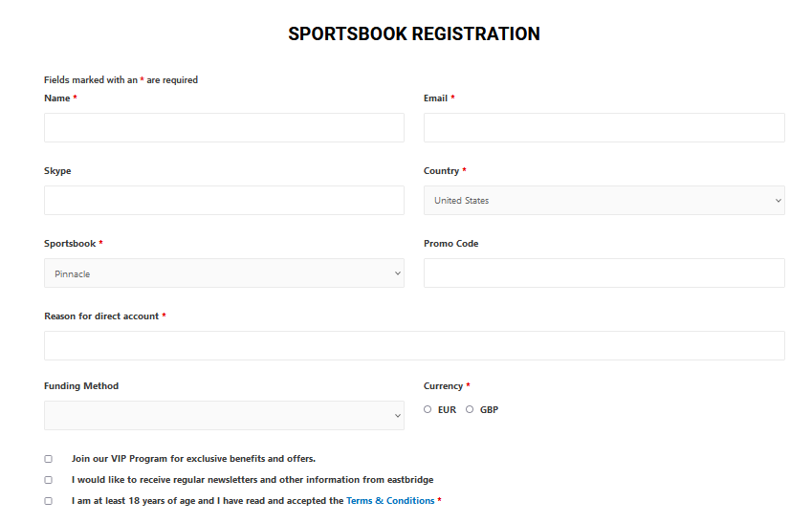Select the Promo Code input box

pos(604,273)
